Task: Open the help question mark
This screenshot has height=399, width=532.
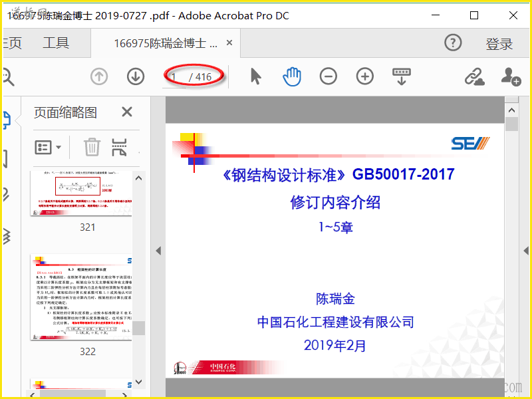Action: 453,43
